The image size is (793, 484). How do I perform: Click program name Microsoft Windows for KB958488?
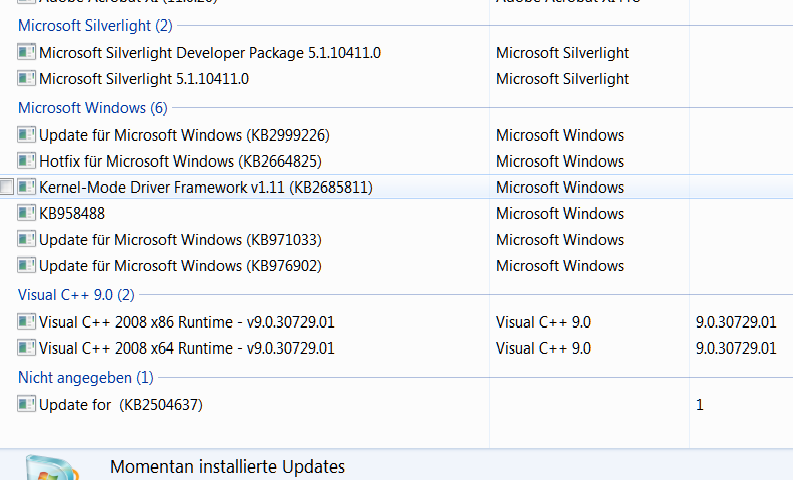tap(559, 213)
